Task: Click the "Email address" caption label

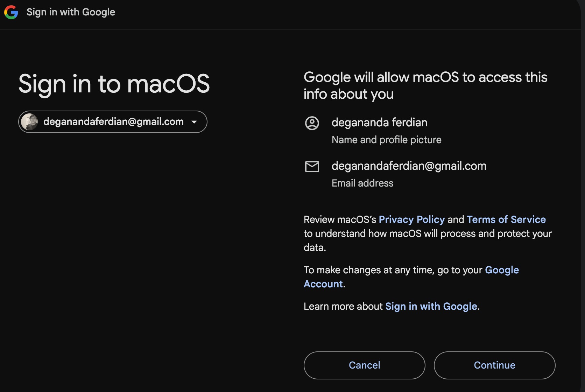Action: [362, 183]
